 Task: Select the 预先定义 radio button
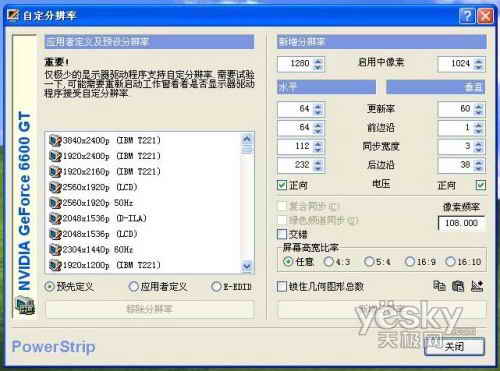49,286
